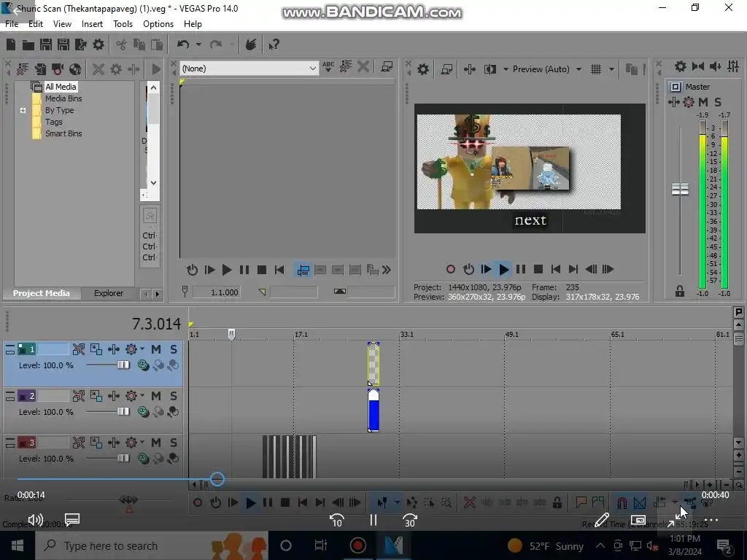The image size is (747, 560).
Task: Switch to the Project Media tab
Action: (x=41, y=293)
